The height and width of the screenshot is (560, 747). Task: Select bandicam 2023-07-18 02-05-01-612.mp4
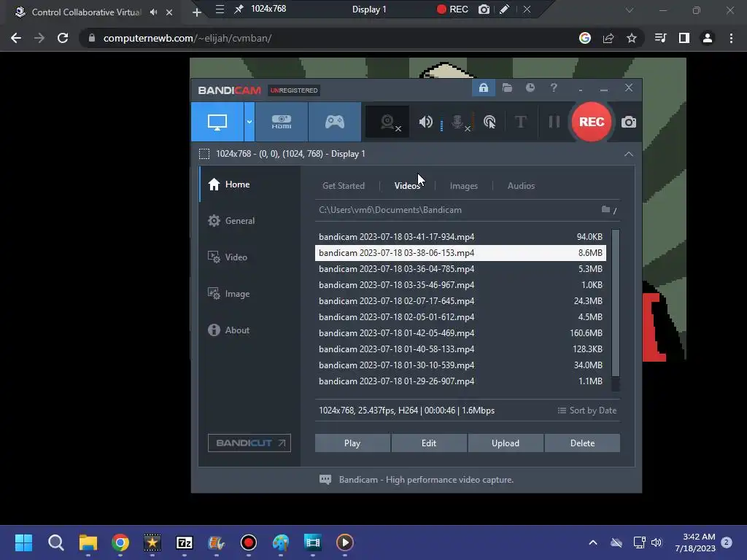pyautogui.click(x=460, y=317)
